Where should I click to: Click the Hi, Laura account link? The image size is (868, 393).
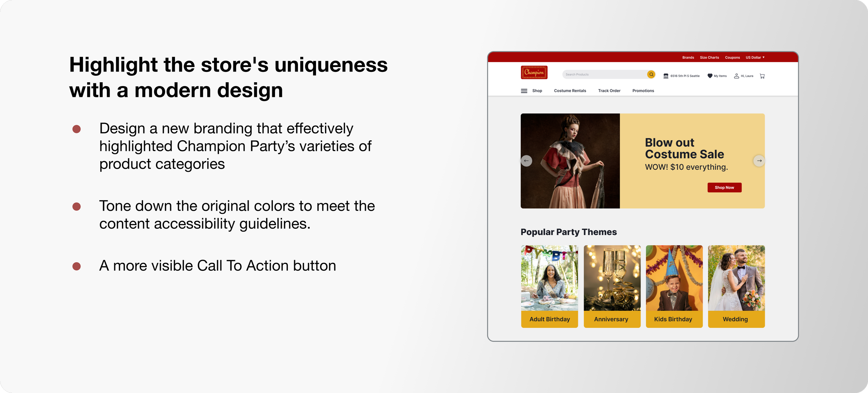coord(747,76)
